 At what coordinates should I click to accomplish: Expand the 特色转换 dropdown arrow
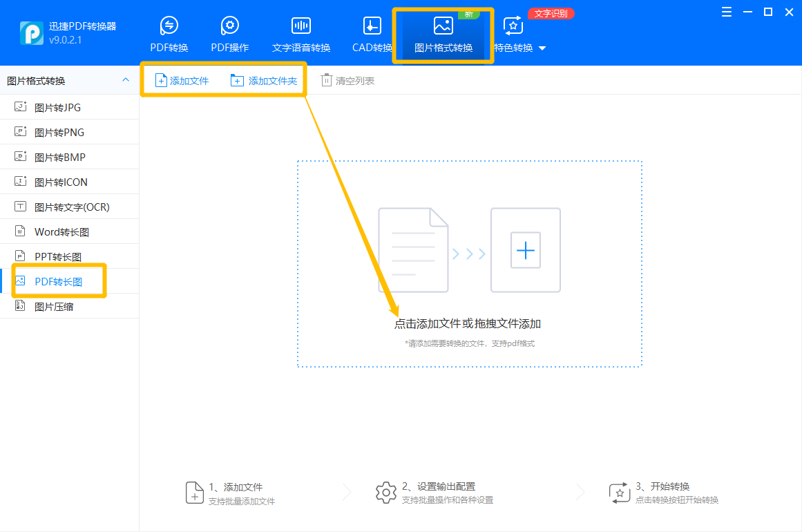coord(543,48)
